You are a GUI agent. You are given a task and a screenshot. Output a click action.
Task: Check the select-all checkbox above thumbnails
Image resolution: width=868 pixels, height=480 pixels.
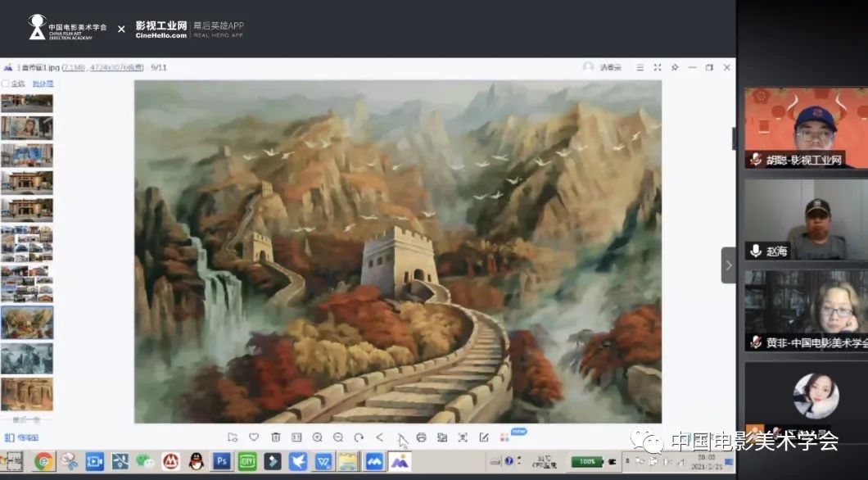tap(6, 84)
